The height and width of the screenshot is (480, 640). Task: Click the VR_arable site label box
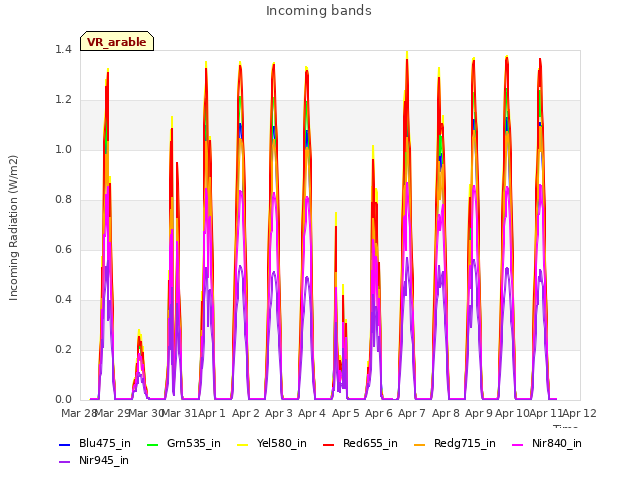(x=117, y=41)
